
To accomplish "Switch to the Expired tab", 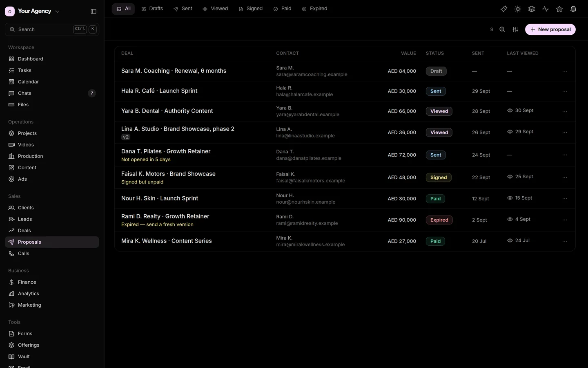I will pos(314,9).
